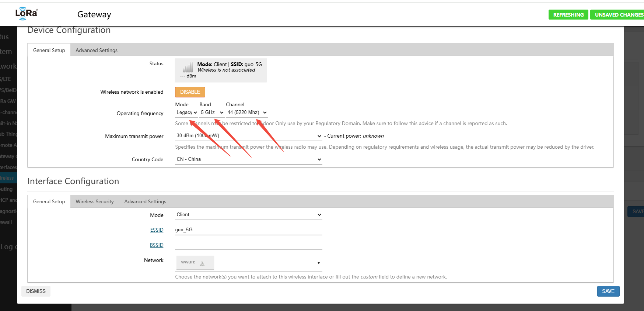Open the operating frequency Mode dropdown
The height and width of the screenshot is (311, 644).
pos(186,113)
